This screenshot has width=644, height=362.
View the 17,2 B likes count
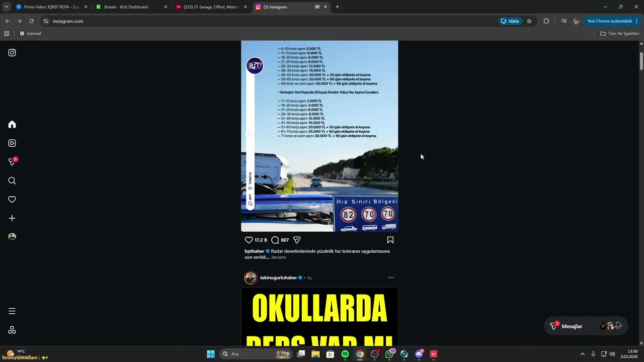[x=261, y=240]
